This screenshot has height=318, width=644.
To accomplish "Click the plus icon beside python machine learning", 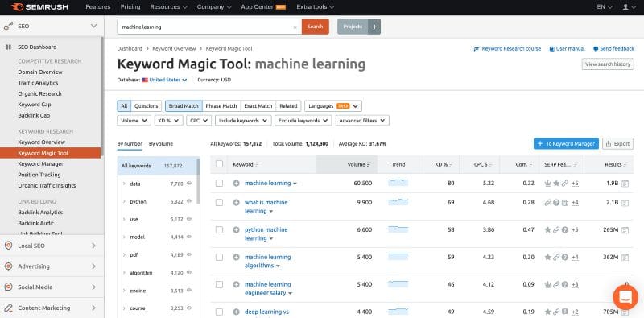I will (236, 229).
